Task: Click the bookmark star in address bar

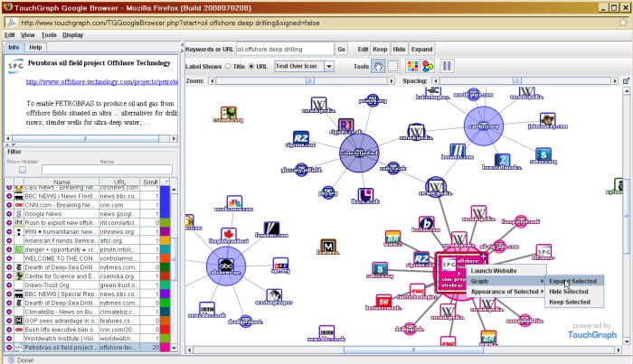Action: point(623,23)
